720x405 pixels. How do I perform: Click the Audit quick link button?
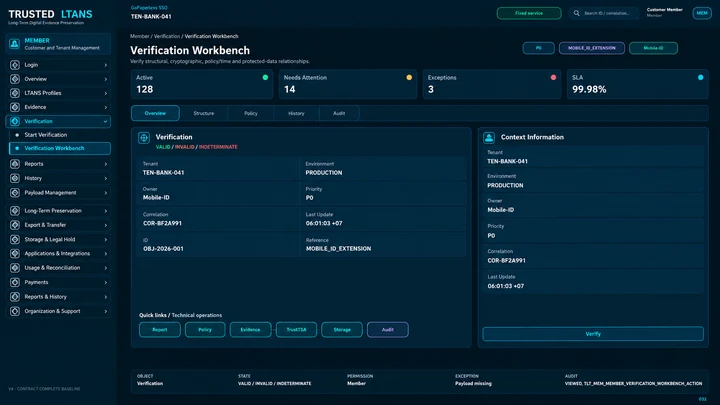click(x=388, y=330)
